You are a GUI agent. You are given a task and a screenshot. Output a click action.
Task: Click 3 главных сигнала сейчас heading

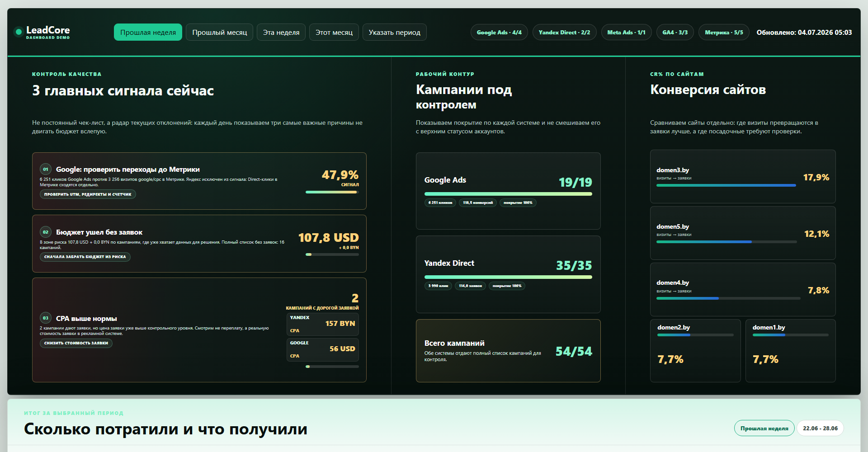pyautogui.click(x=123, y=90)
